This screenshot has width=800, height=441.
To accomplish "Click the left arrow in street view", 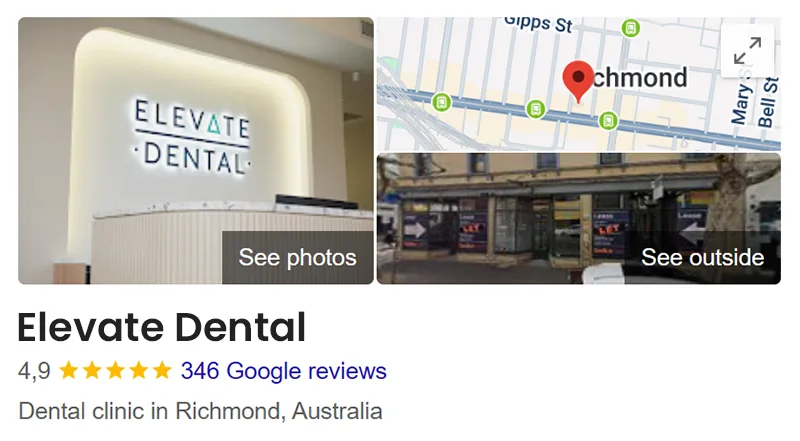I will click(x=692, y=231).
